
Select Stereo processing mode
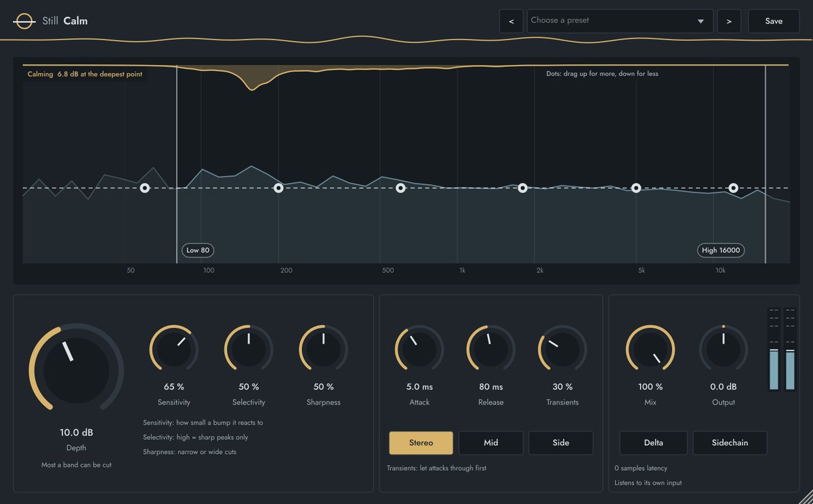coord(421,443)
